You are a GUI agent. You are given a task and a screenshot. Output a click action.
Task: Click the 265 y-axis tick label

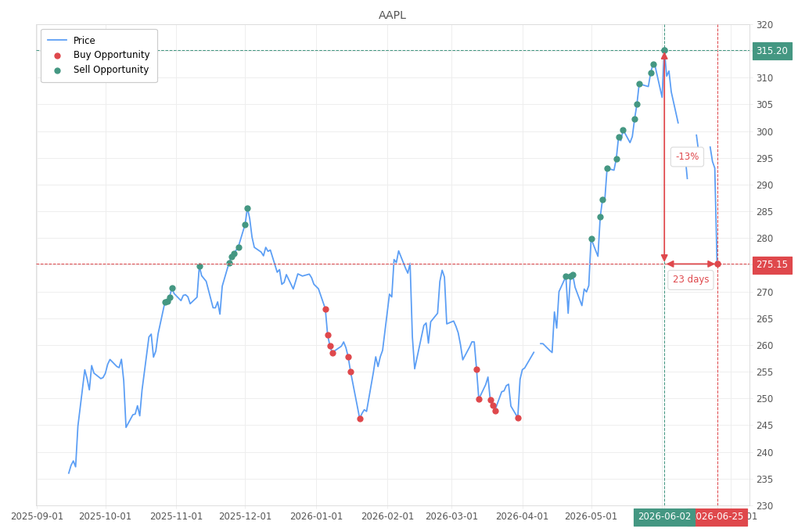point(764,318)
